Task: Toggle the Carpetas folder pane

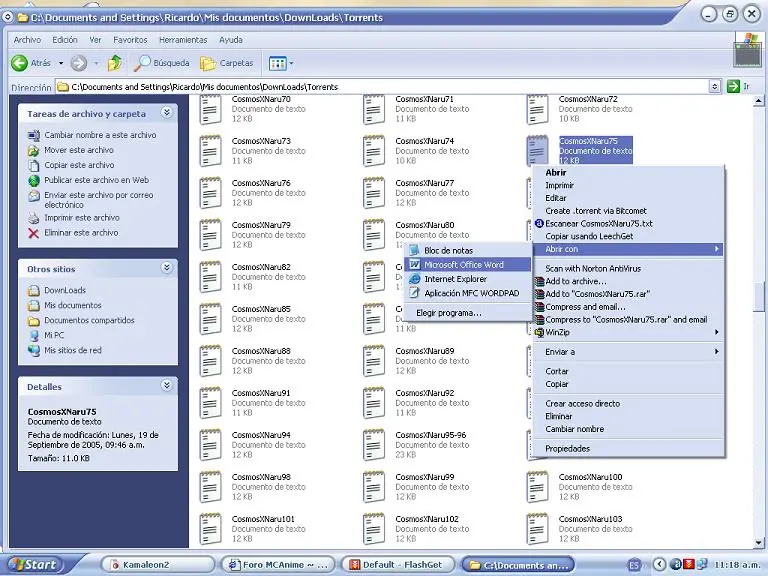Action: coord(226,63)
